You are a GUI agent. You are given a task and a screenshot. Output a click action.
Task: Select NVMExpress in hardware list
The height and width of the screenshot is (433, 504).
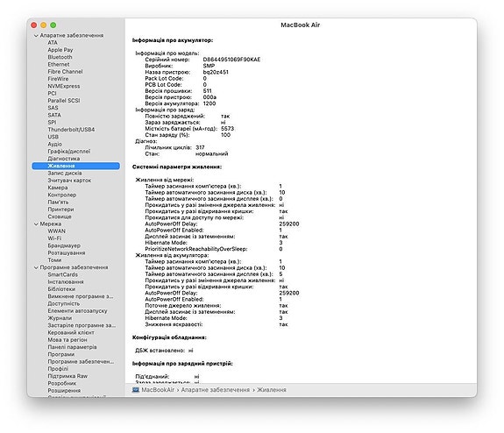point(64,86)
